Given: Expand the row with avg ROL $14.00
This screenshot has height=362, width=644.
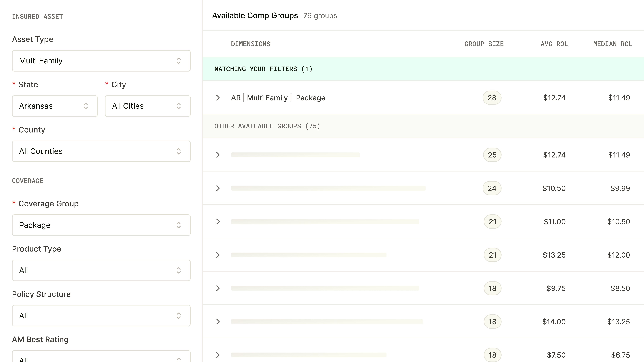Looking at the screenshot, I should click(x=218, y=322).
